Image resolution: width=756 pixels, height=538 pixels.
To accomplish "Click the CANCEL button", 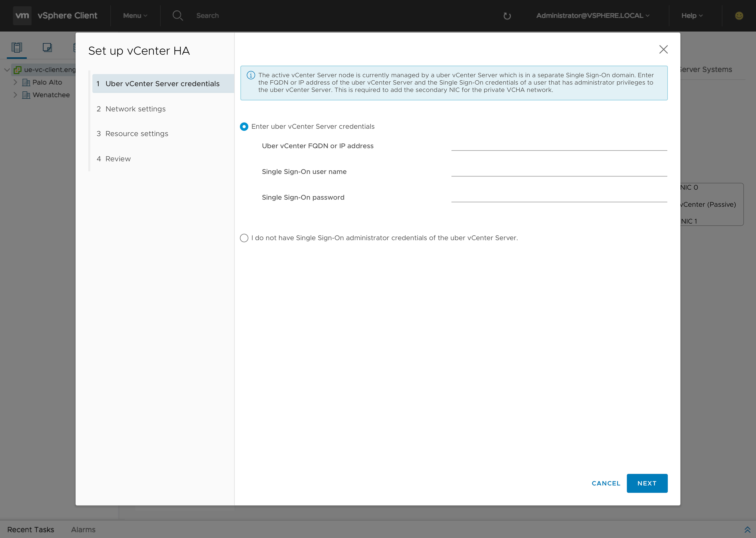I will [606, 483].
